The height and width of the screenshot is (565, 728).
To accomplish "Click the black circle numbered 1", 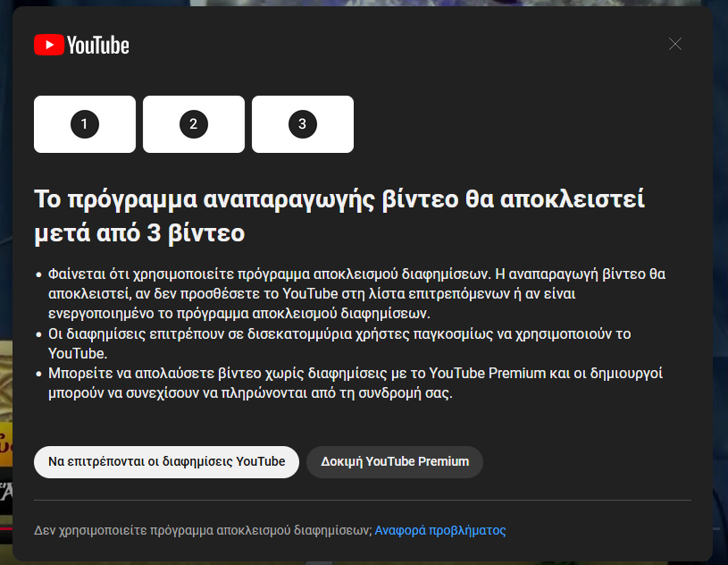I will click(85, 124).
